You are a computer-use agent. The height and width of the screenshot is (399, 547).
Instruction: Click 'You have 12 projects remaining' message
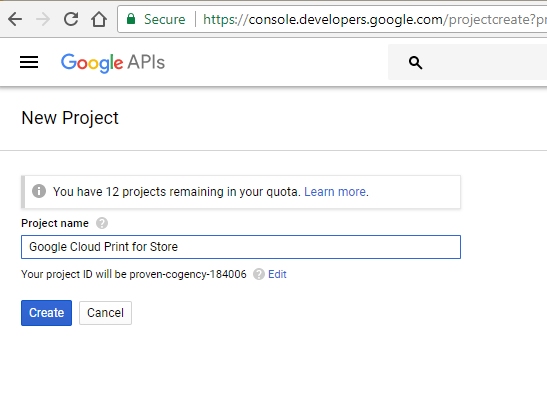(177, 192)
